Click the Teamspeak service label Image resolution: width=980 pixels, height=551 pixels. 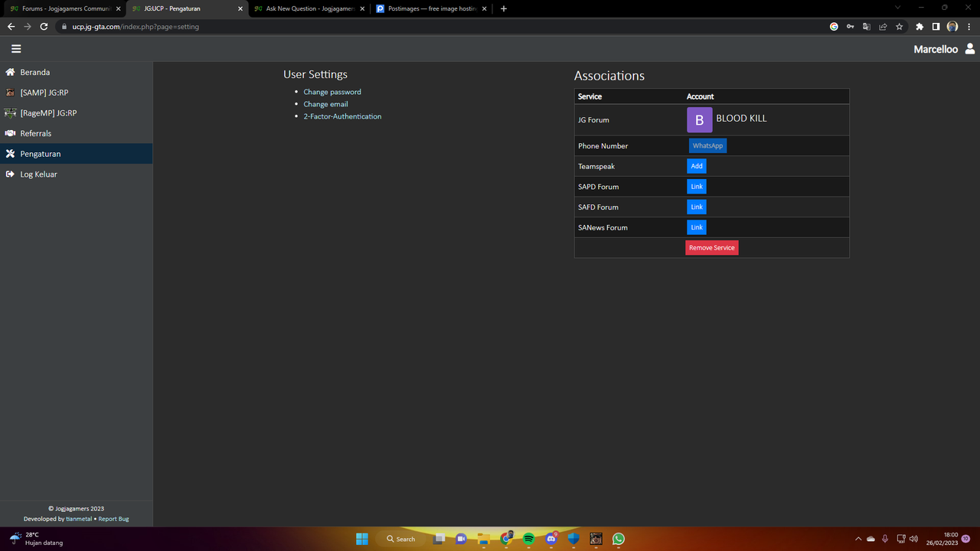[x=596, y=166]
